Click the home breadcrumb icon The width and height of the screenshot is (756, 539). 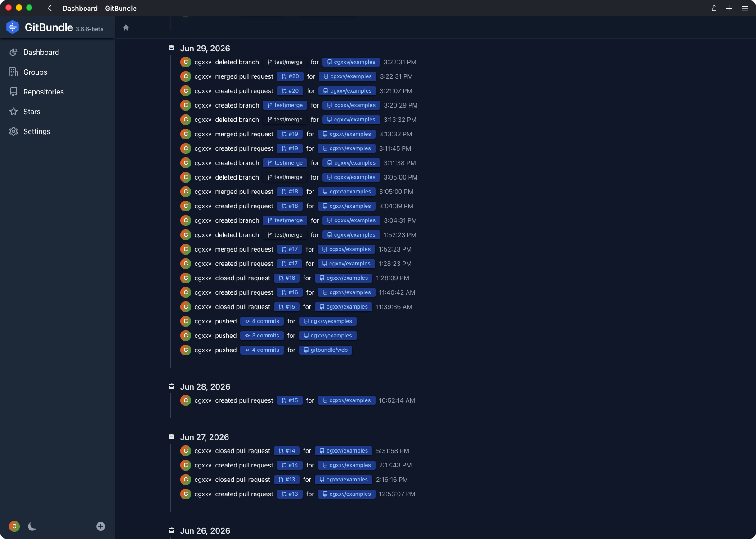(x=126, y=27)
